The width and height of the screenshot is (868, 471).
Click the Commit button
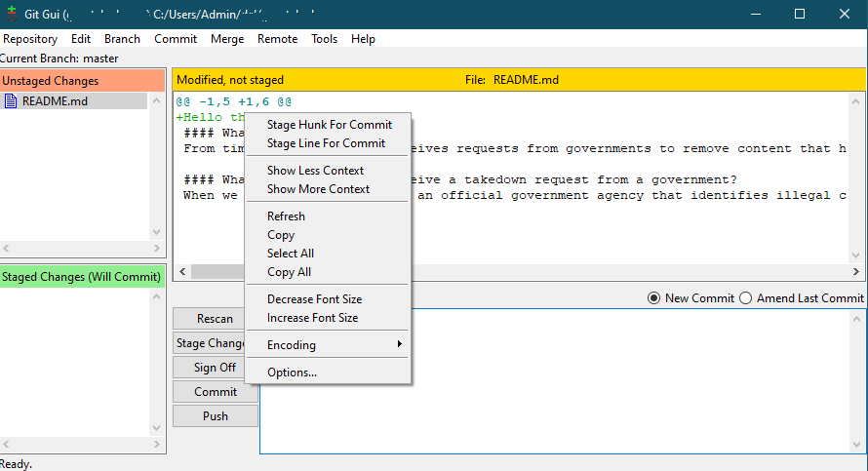point(216,392)
